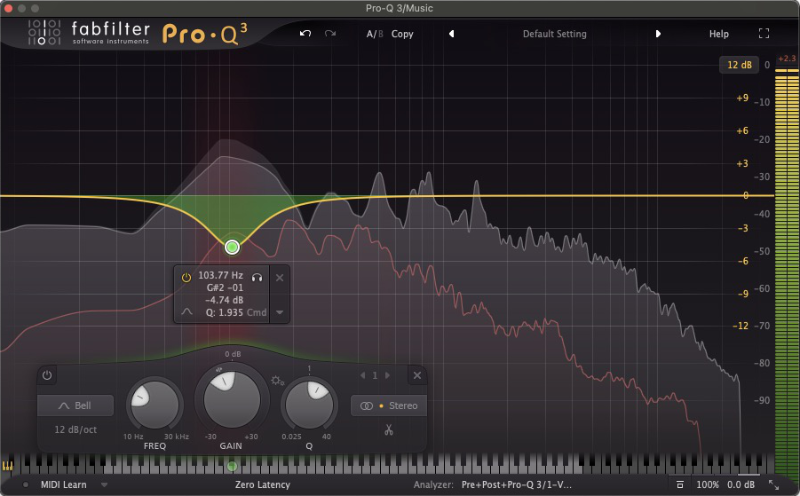Delete band using X in the popup
The image size is (800, 496).
(280, 277)
